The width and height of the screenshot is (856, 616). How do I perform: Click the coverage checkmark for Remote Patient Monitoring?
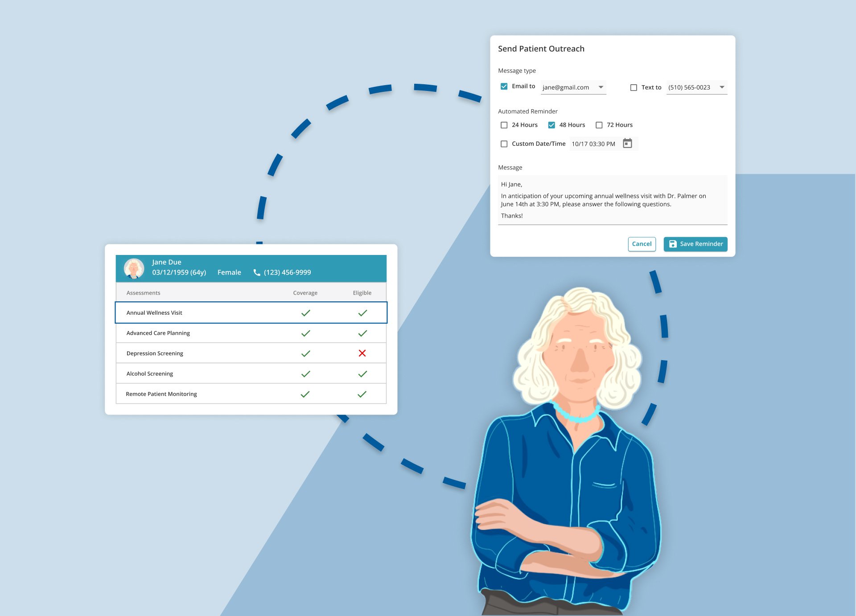pyautogui.click(x=305, y=394)
